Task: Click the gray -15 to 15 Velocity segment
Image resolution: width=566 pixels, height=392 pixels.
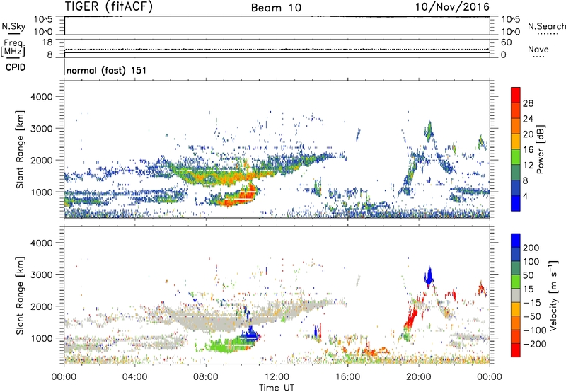Action: (x=516, y=295)
